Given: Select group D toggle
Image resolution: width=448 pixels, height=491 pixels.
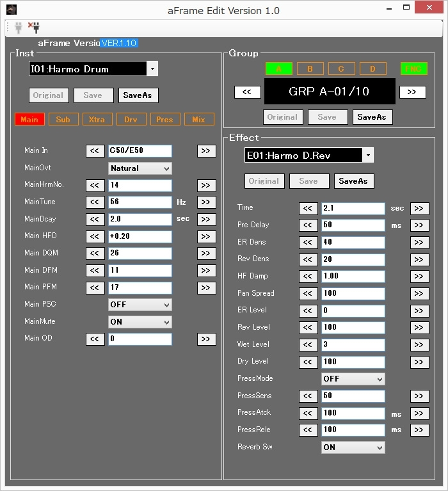Looking at the screenshot, I should point(373,68).
